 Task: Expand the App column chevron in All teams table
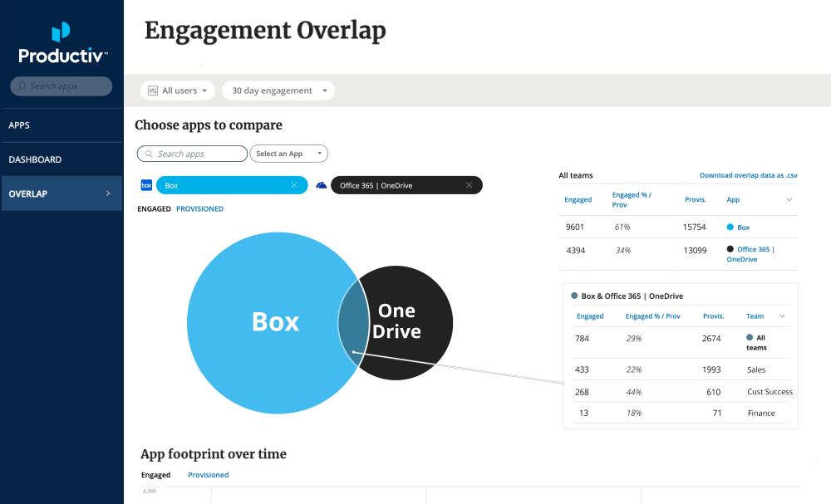pyautogui.click(x=789, y=199)
